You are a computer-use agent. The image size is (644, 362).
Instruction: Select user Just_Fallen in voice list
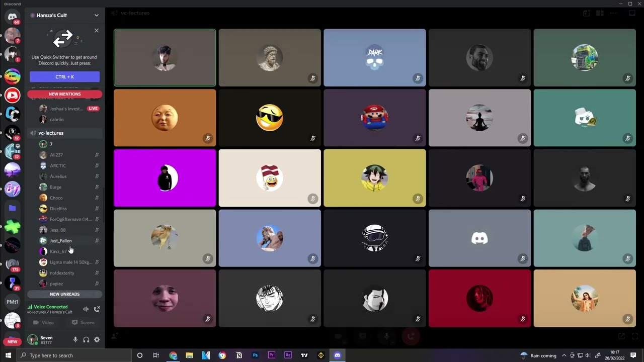click(68, 241)
